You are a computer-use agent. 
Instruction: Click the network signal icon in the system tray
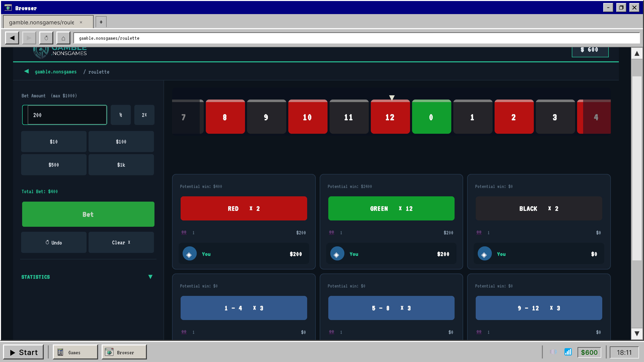(568, 352)
